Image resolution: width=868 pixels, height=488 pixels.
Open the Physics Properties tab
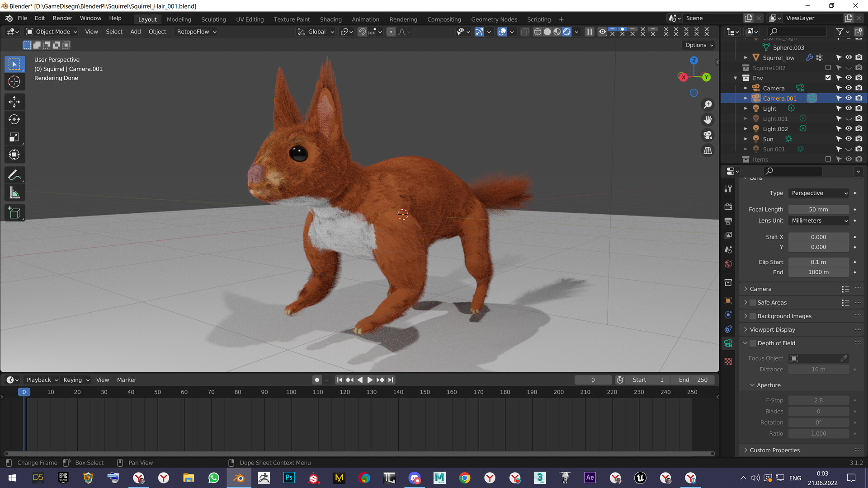pos(728,329)
